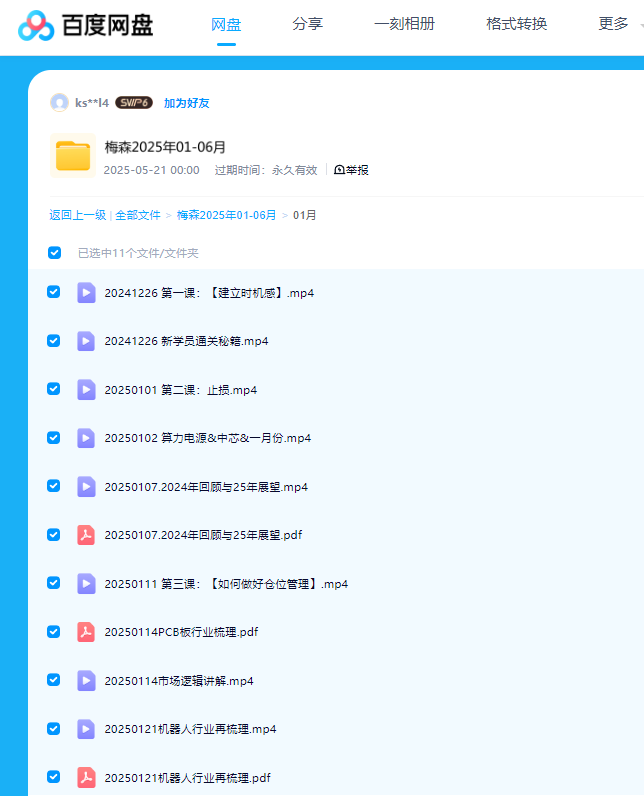644x796 pixels.
Task: Click 返回上一级 breadcrumb link
Action: click(x=77, y=215)
